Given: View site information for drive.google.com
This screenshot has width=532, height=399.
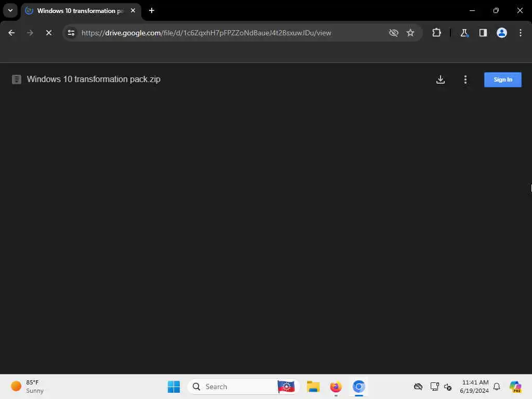Looking at the screenshot, I should [71, 33].
